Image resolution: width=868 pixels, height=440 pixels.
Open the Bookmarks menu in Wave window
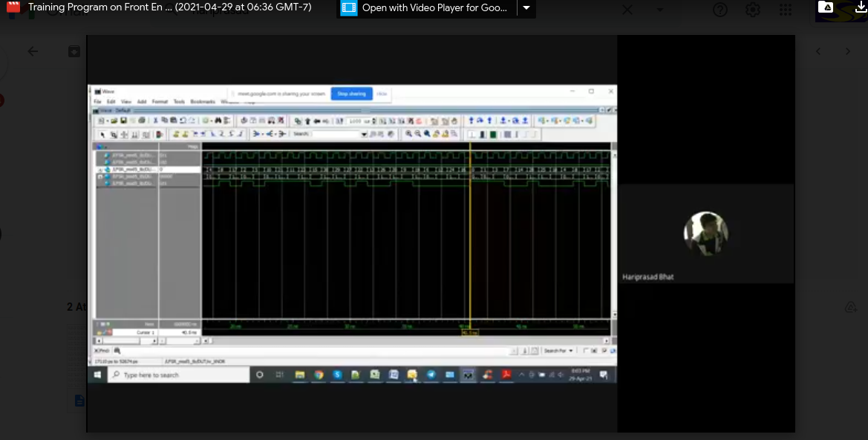point(202,102)
